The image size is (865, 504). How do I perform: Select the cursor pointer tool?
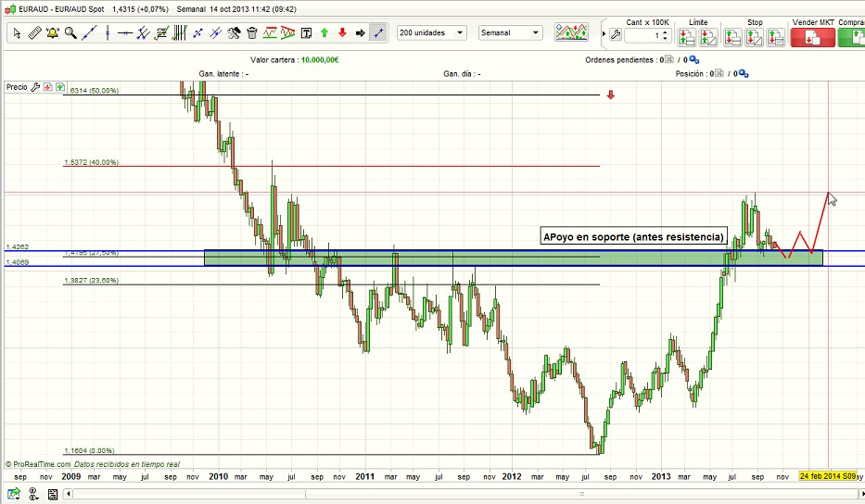(x=17, y=33)
